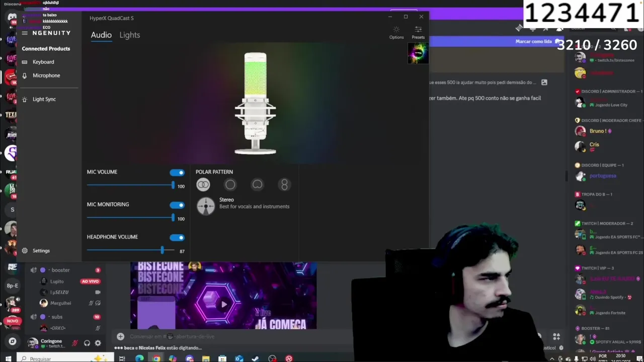Open Outlook from the taskbar
The width and height of the screenshot is (644, 362).
(239, 358)
